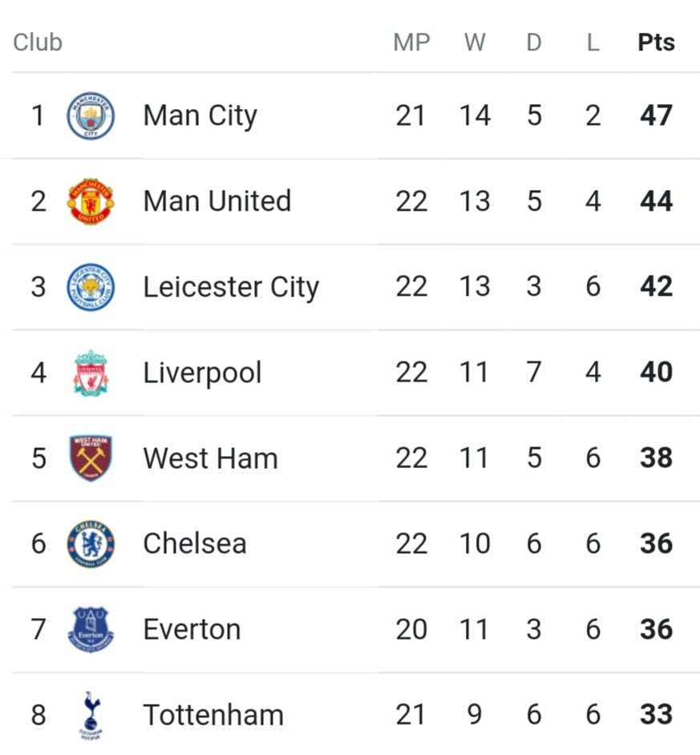Click the West Ham hammers crest
The image size is (700, 755).
pos(91,458)
